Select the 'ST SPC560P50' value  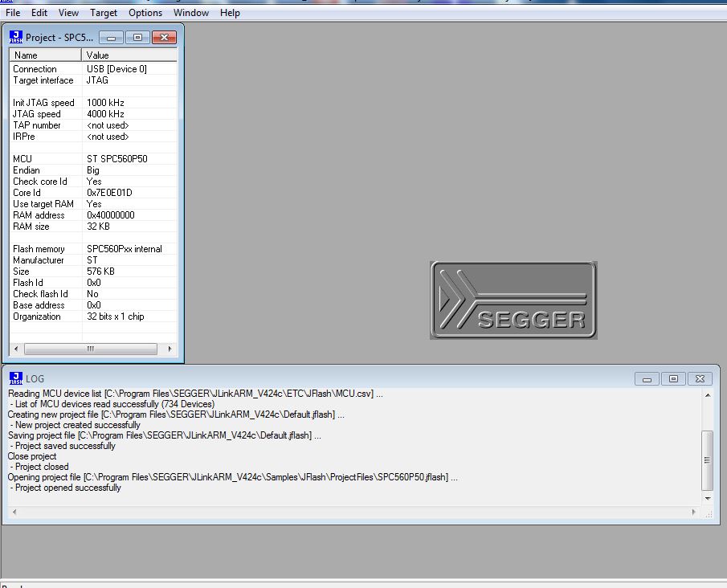point(116,158)
